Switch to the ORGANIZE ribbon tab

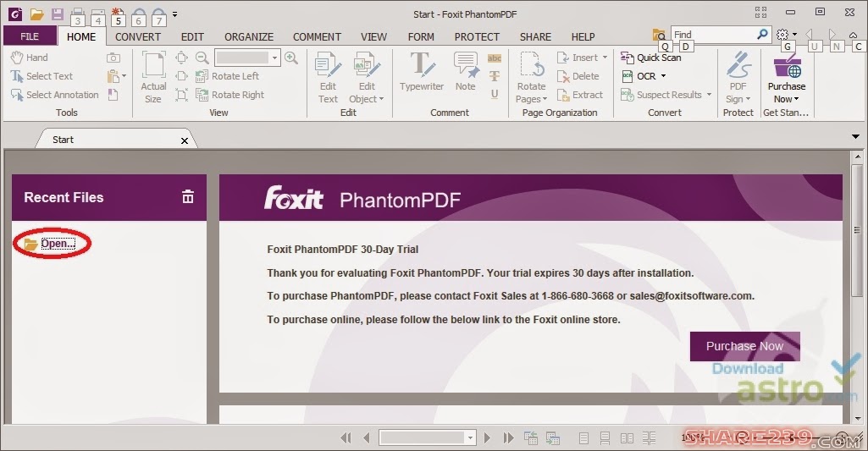coord(249,36)
